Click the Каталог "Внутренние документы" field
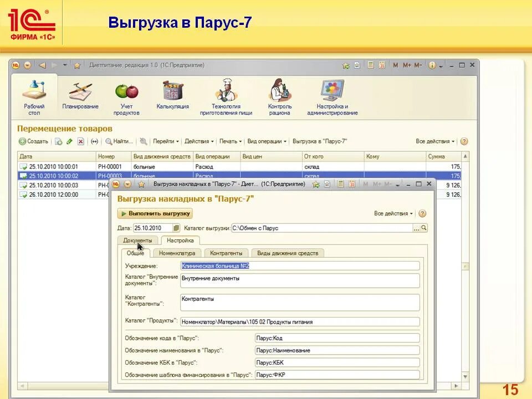The width and height of the screenshot is (532, 399). tap(300, 281)
